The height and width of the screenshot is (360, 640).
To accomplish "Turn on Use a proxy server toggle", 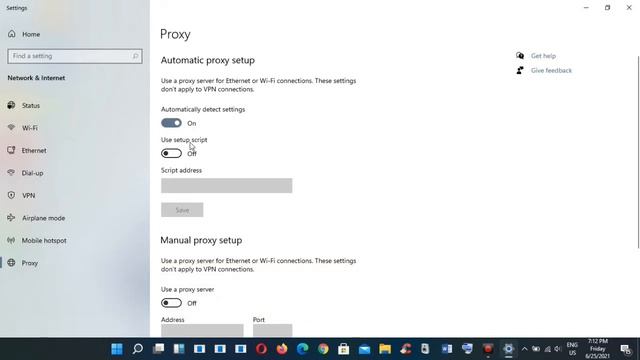I will tap(171, 303).
